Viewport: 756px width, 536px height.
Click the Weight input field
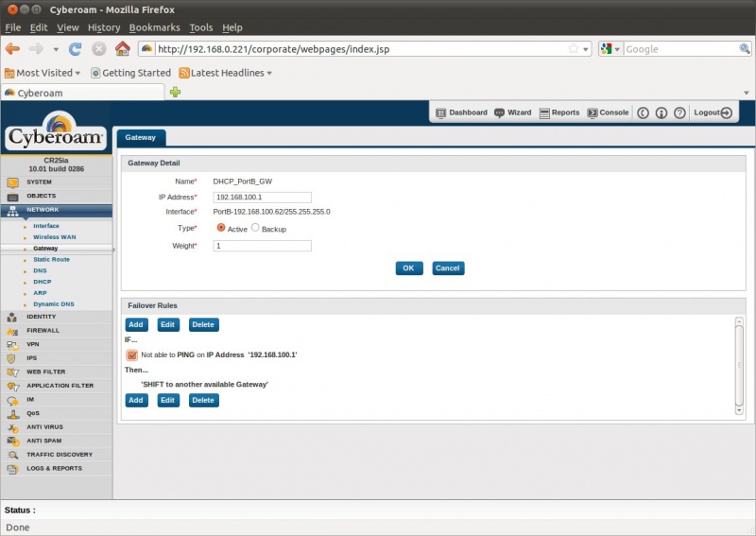[262, 246]
